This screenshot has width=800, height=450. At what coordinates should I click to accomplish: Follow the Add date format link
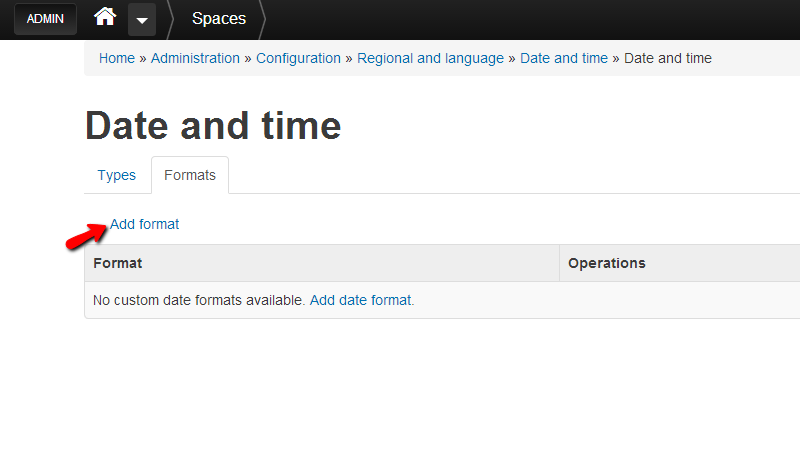tap(360, 300)
